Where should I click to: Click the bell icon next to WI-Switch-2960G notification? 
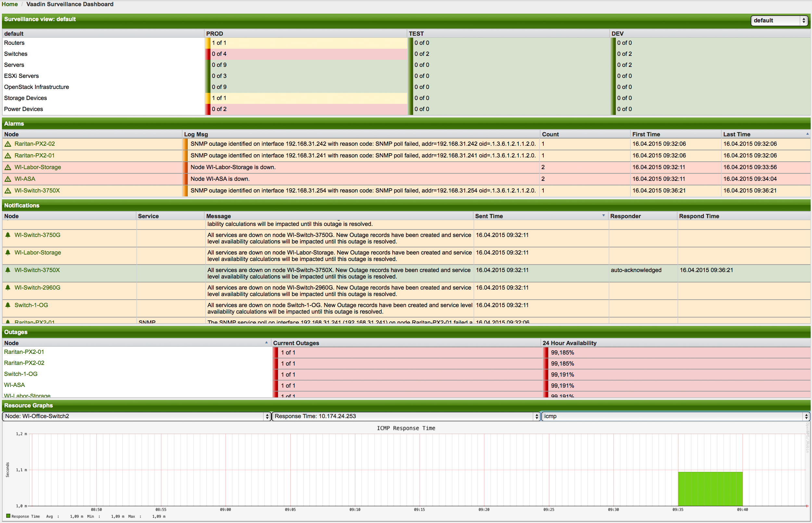pos(8,287)
